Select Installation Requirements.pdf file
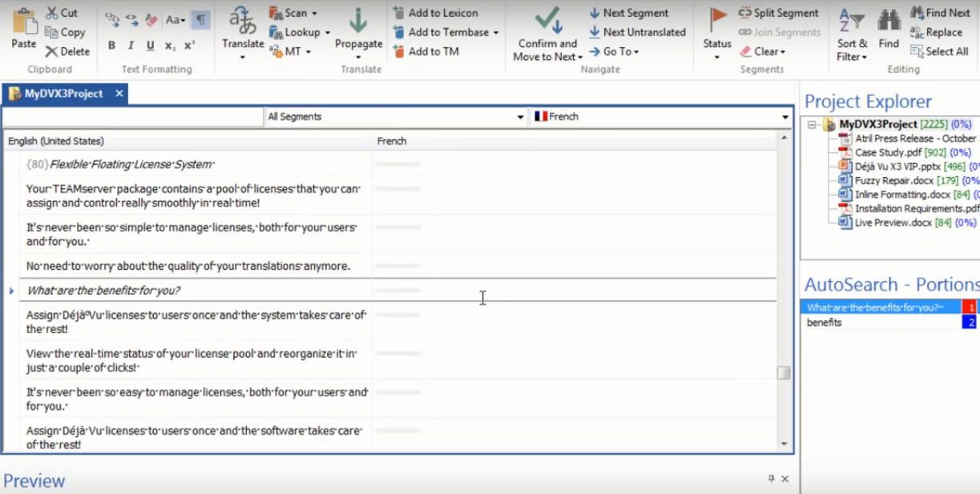Image resolution: width=980 pixels, height=494 pixels. pyautogui.click(x=909, y=208)
